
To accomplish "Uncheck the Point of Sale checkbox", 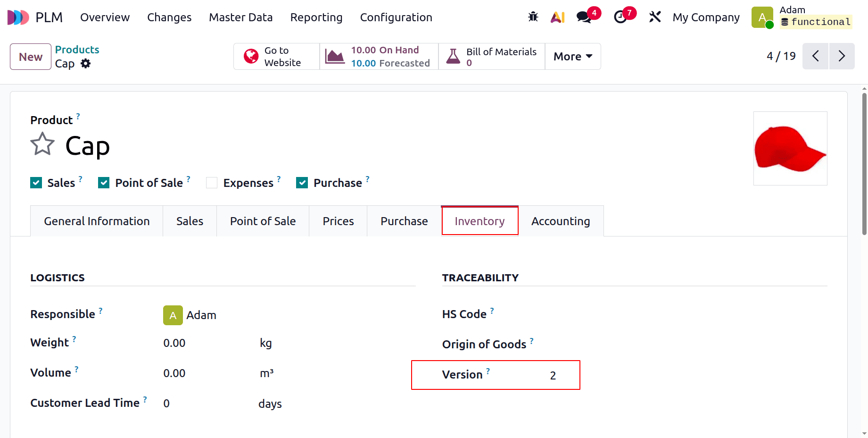I will click(x=104, y=183).
